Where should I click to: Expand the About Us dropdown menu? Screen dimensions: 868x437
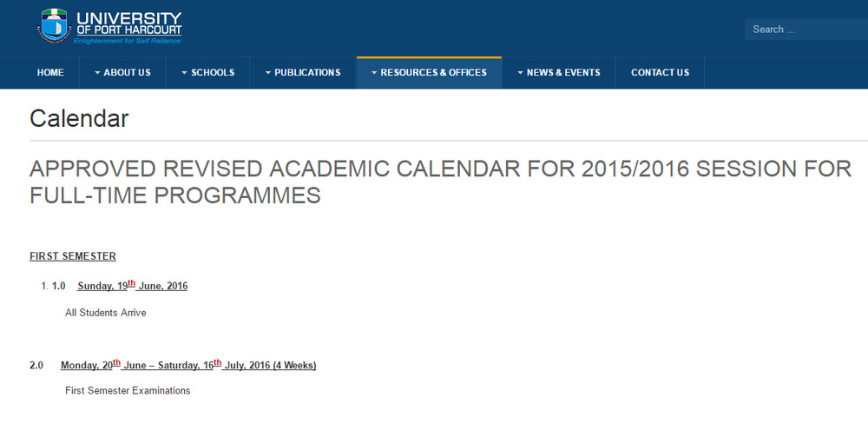click(x=122, y=73)
